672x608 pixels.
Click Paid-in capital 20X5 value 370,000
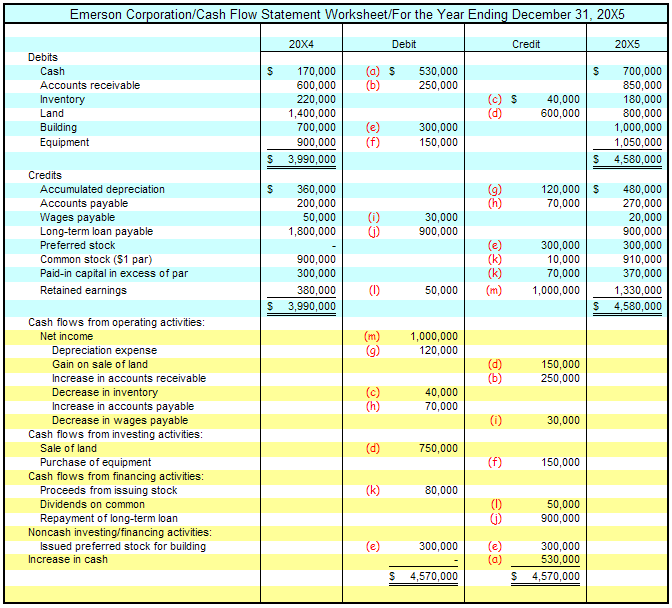pos(642,273)
